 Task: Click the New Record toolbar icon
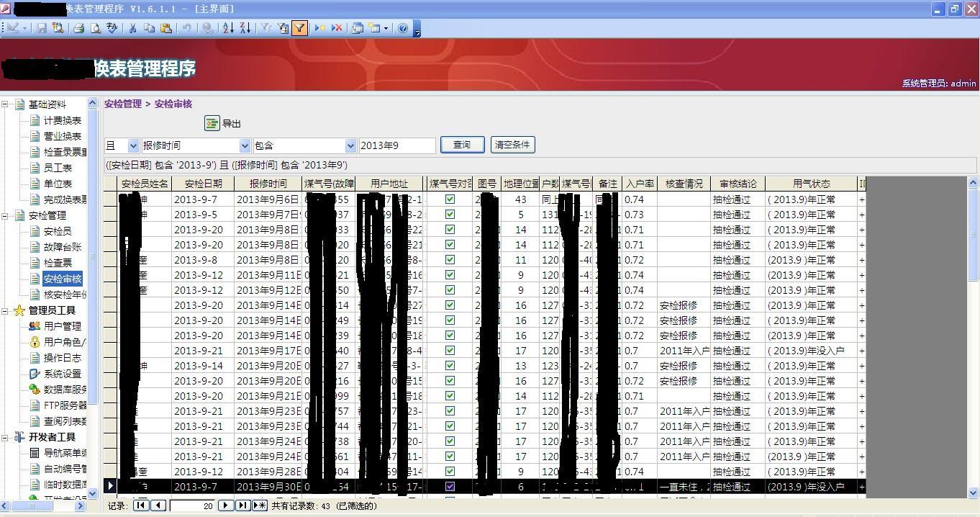click(x=320, y=28)
